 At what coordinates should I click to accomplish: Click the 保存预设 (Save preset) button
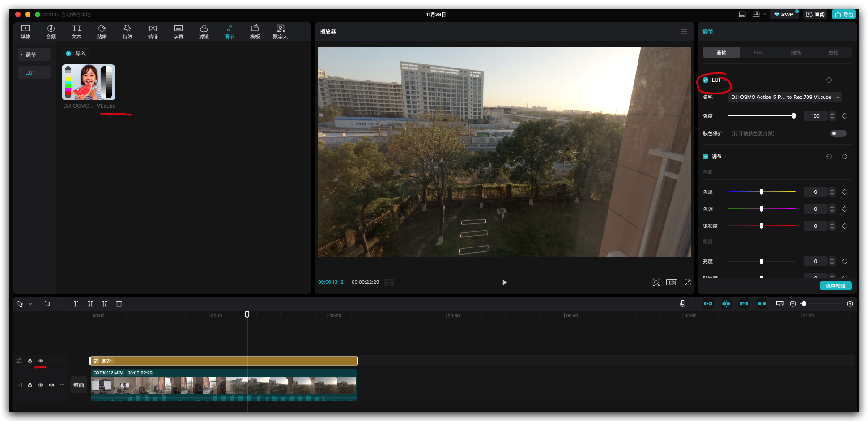tap(835, 286)
